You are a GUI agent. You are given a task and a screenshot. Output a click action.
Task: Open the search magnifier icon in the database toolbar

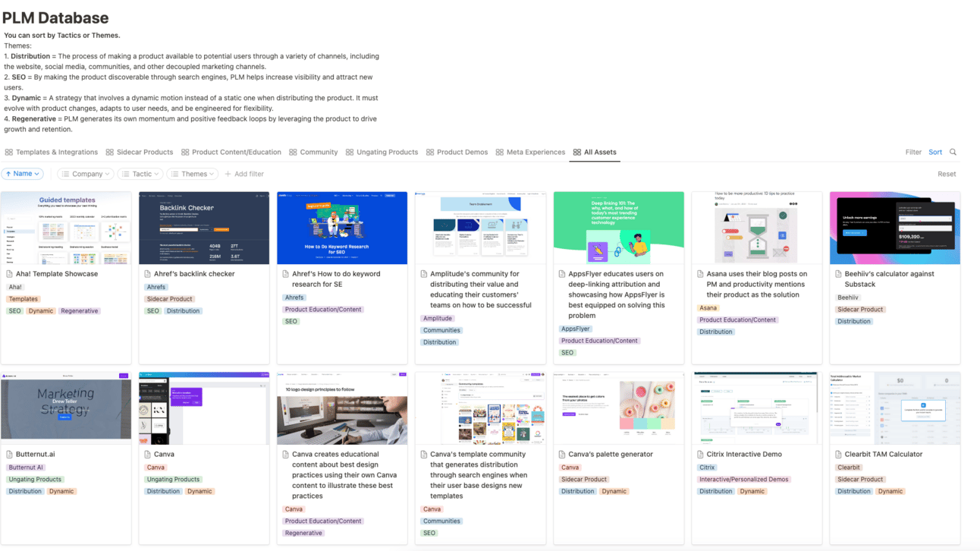[953, 152]
